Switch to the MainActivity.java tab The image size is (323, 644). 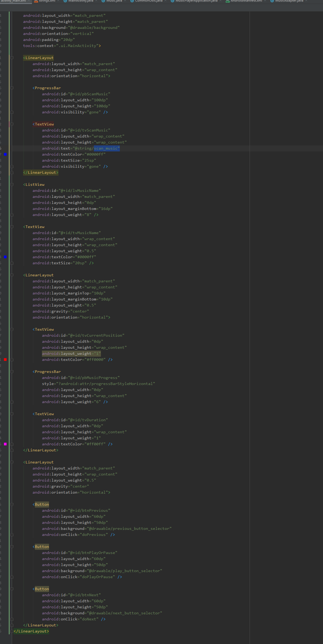pos(80,1)
